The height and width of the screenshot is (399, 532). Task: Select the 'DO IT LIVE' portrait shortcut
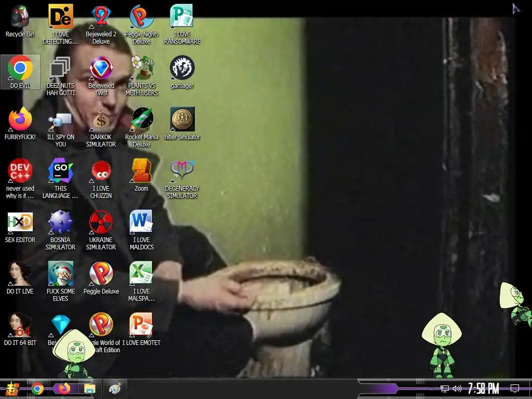click(x=20, y=278)
